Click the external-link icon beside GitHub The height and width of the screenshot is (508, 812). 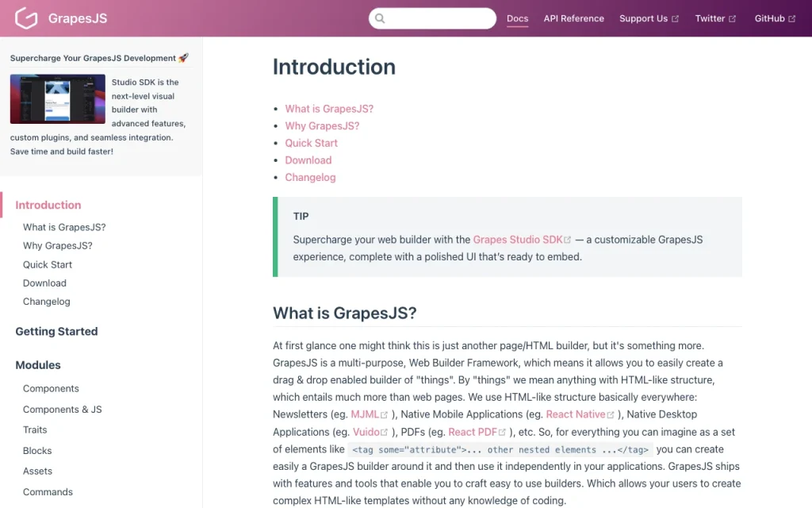(792, 19)
